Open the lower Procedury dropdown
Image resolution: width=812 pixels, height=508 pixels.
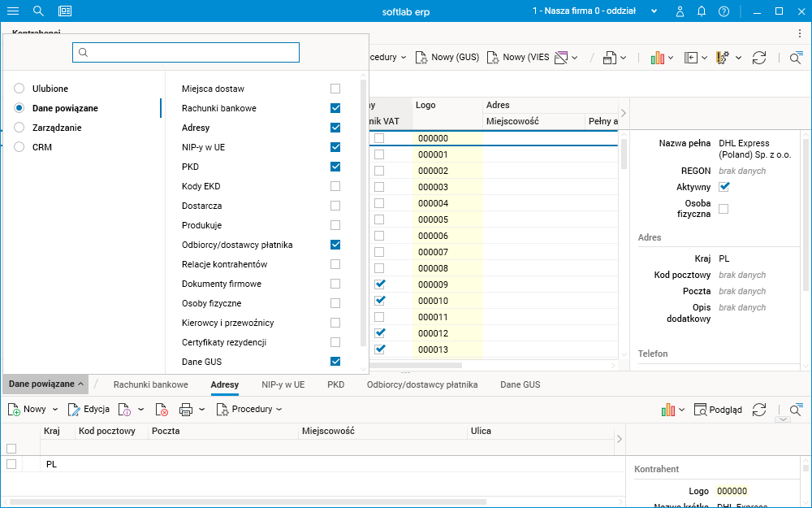[x=249, y=410]
